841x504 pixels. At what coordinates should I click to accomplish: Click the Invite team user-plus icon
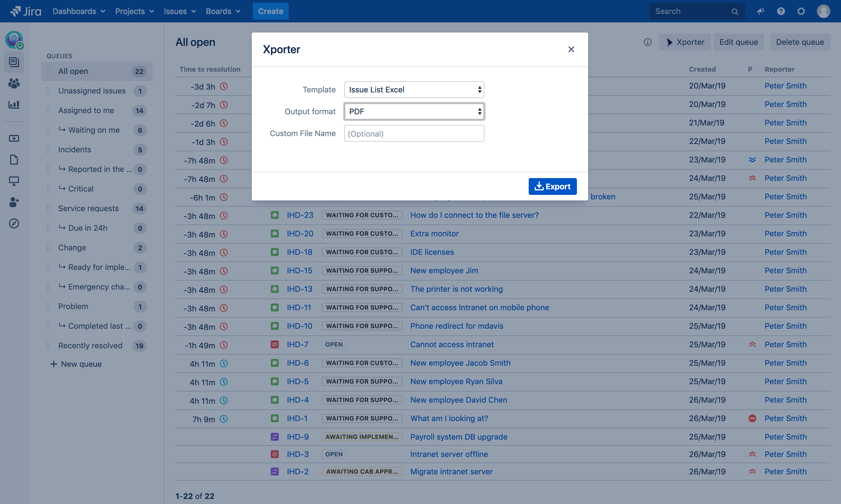[14, 202]
